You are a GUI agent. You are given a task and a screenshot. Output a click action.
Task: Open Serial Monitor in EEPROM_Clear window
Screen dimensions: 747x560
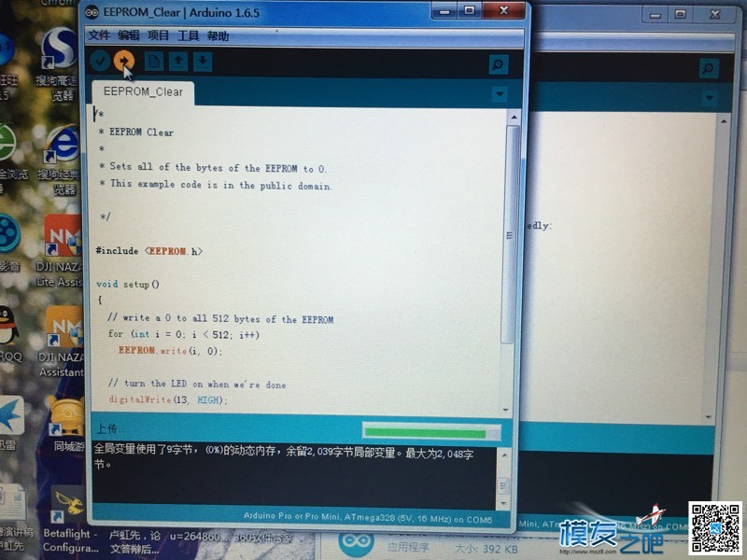(x=499, y=64)
